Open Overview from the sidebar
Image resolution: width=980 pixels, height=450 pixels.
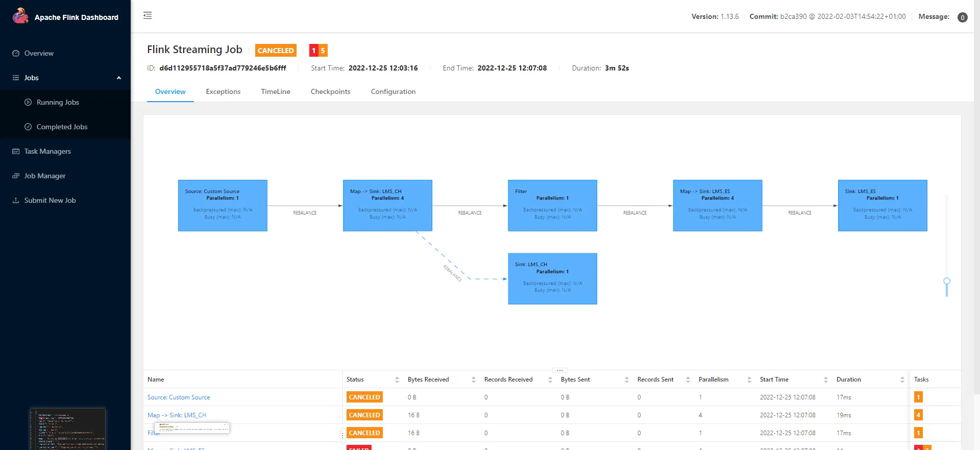tap(39, 53)
